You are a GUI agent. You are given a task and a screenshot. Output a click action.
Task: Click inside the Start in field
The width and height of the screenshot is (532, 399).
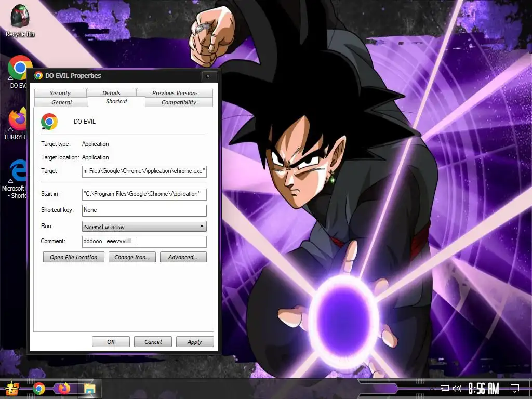[x=144, y=194]
